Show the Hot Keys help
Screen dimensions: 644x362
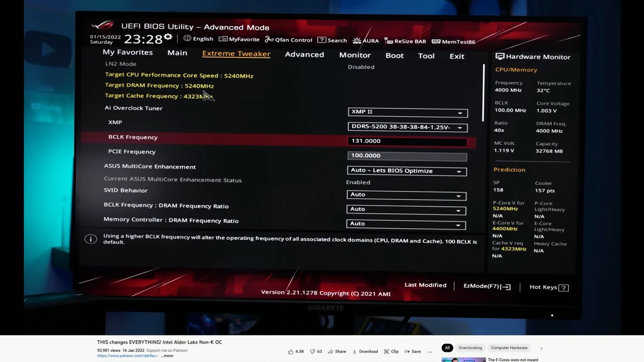coord(549,287)
